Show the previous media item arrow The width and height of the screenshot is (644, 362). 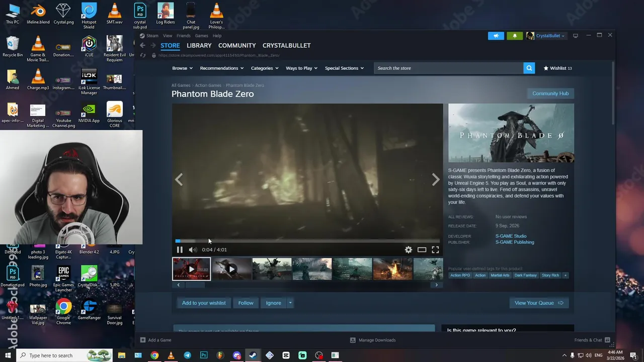coord(179,179)
